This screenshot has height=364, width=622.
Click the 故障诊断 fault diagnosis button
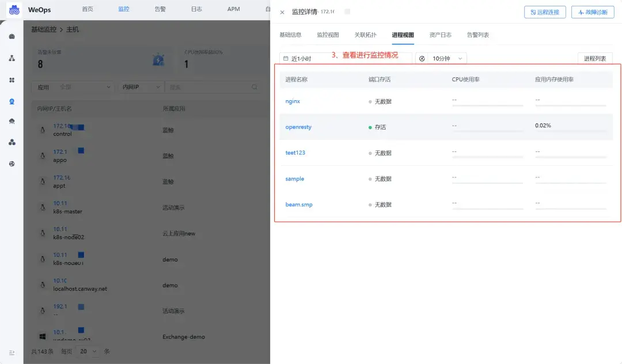(592, 12)
